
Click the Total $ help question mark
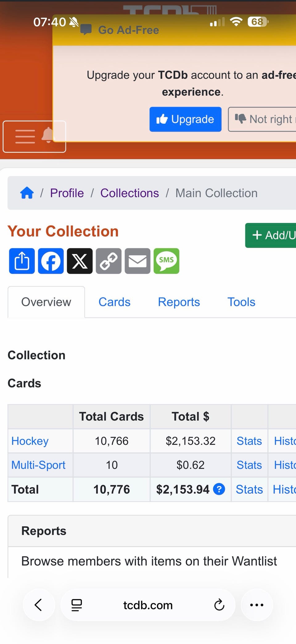click(x=219, y=489)
